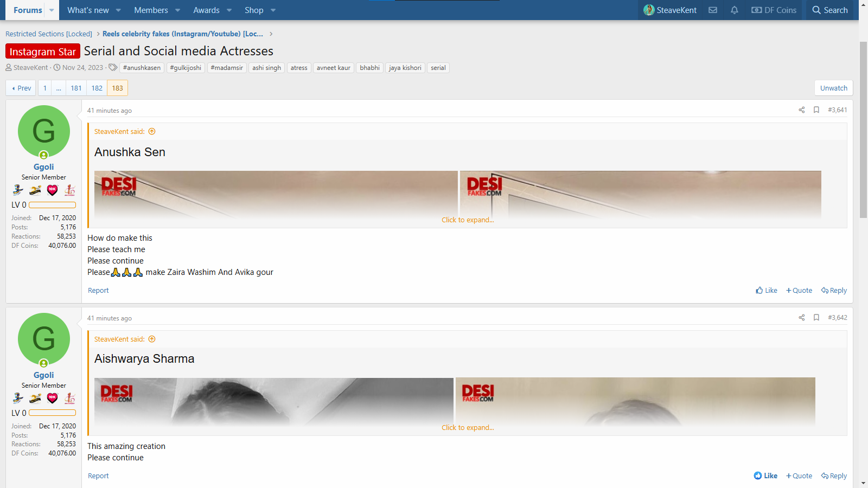Image resolution: width=868 pixels, height=488 pixels.
Task: Open the 'serial' tag
Action: 438,68
